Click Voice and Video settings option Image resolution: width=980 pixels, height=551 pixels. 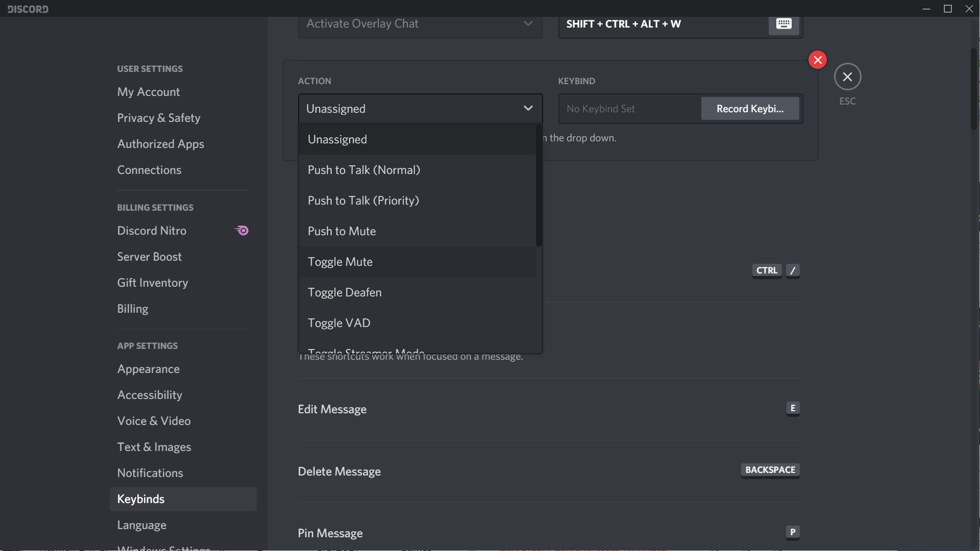coord(154,420)
